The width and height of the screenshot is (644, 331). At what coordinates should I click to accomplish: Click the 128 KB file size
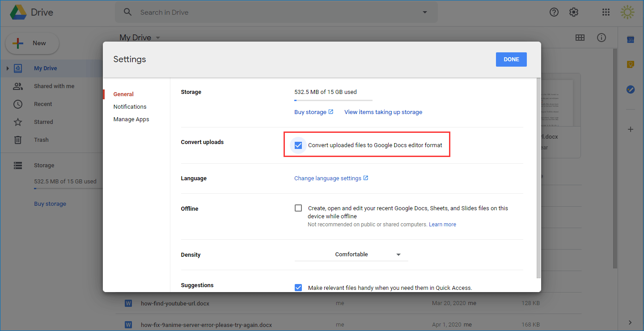530,303
